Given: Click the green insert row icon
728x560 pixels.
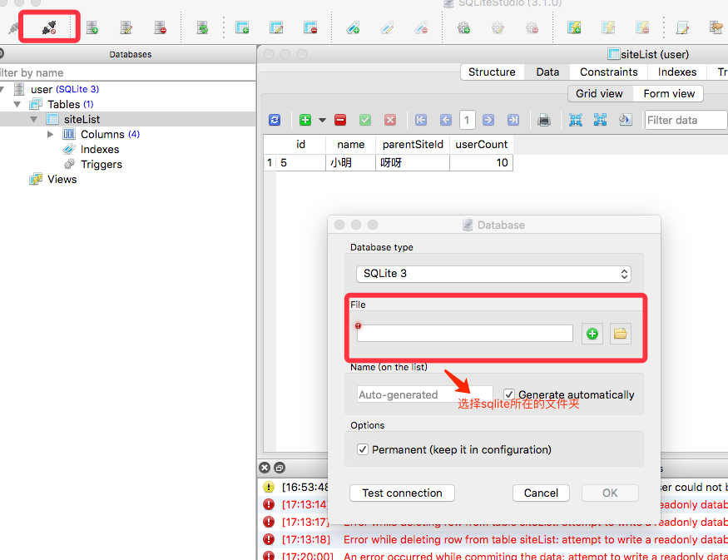Looking at the screenshot, I should [x=305, y=120].
